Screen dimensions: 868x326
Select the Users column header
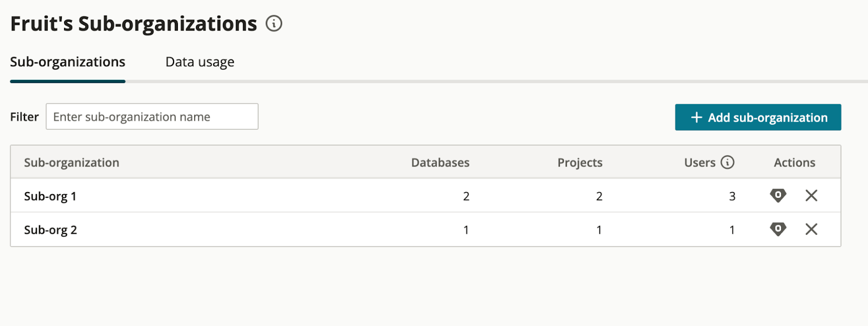click(700, 162)
